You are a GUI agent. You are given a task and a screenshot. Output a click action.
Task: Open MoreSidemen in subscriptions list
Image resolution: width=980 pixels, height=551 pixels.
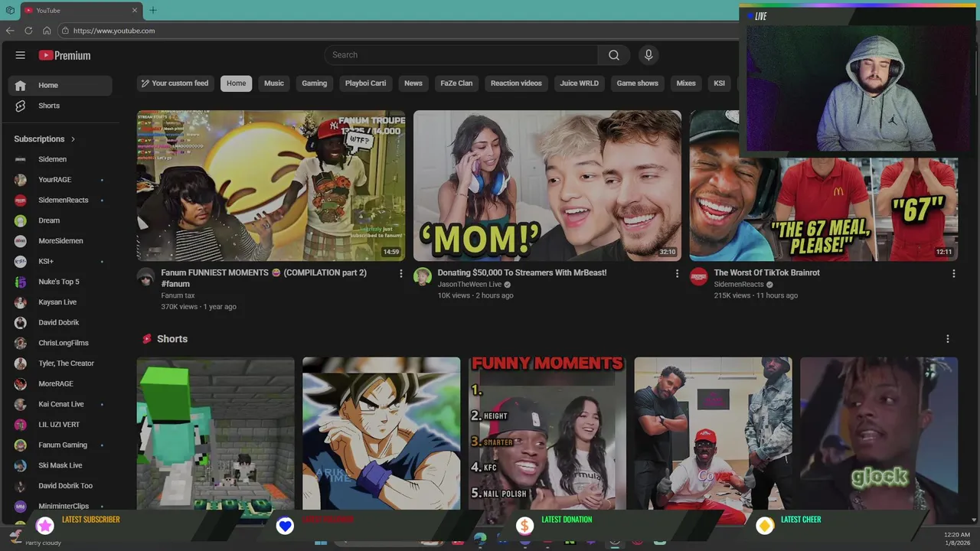click(60, 241)
